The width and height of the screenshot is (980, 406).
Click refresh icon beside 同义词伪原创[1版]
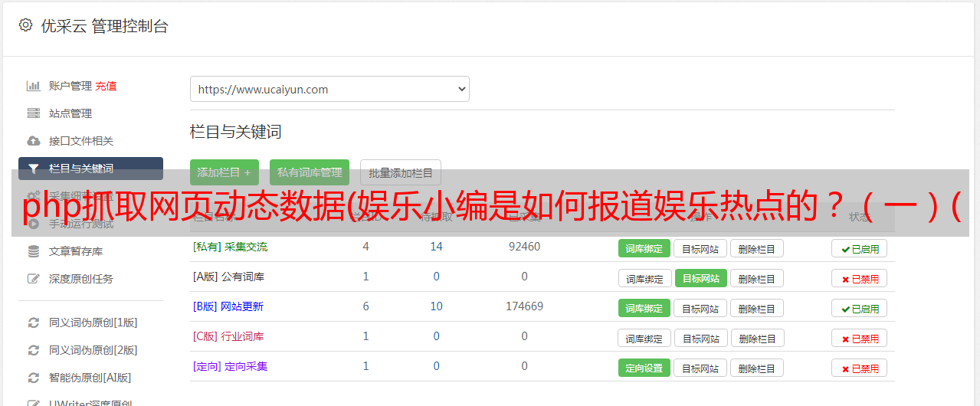pos(33,323)
